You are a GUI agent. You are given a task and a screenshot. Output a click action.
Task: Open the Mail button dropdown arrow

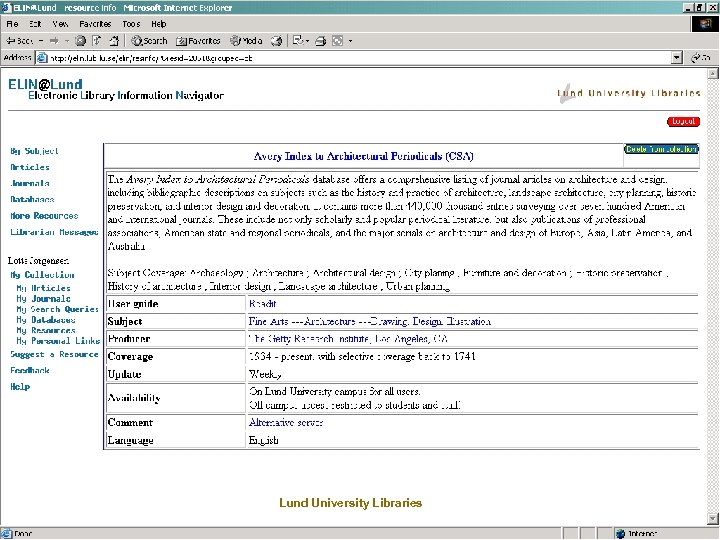(x=307, y=41)
